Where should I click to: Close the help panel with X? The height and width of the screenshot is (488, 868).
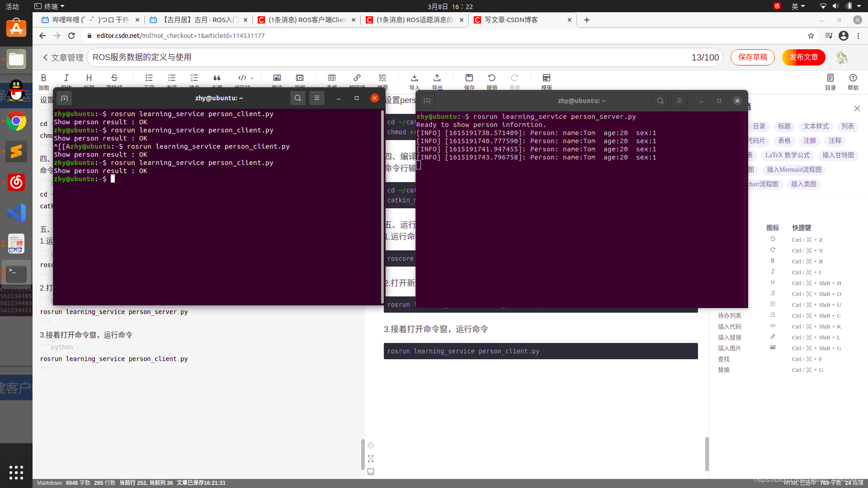point(857,108)
